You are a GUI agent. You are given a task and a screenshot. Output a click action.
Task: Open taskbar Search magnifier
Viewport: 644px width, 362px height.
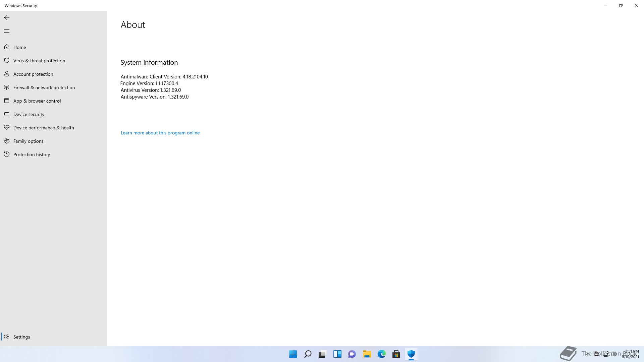(x=308, y=354)
